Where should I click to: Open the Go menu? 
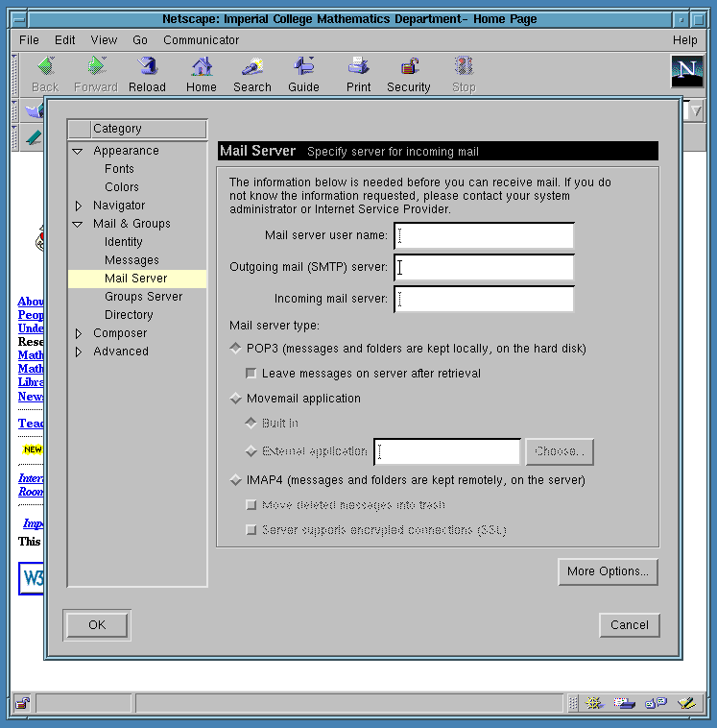[140, 40]
